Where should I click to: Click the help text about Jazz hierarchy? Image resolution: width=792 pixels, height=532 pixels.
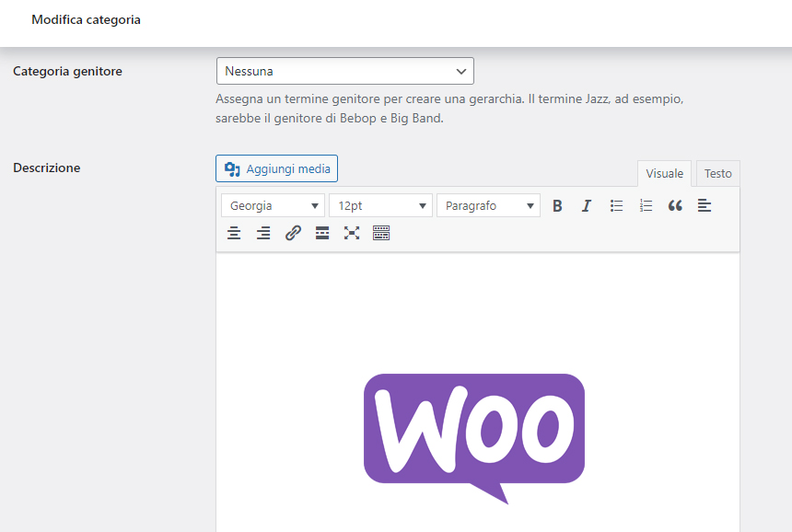tap(449, 109)
